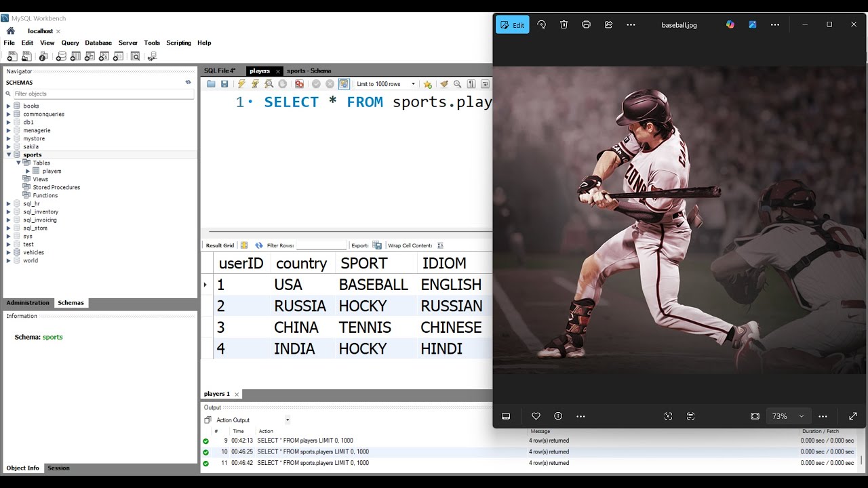Click the Export recordset icon

tap(377, 245)
